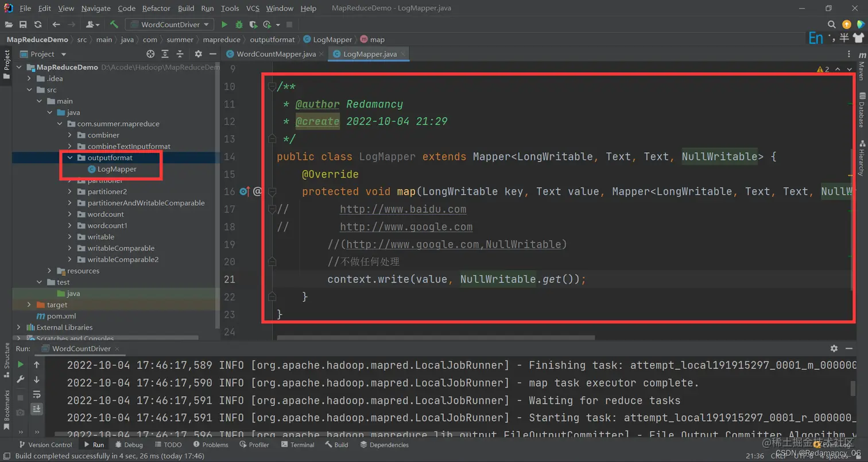Click the warnings indicator in editor corner
This screenshot has height=462, width=868.
[823, 69]
